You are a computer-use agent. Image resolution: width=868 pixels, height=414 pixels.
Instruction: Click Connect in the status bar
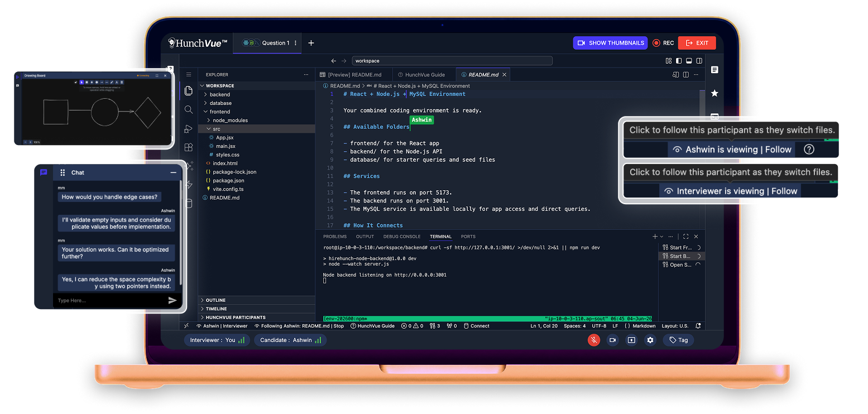[x=477, y=326]
